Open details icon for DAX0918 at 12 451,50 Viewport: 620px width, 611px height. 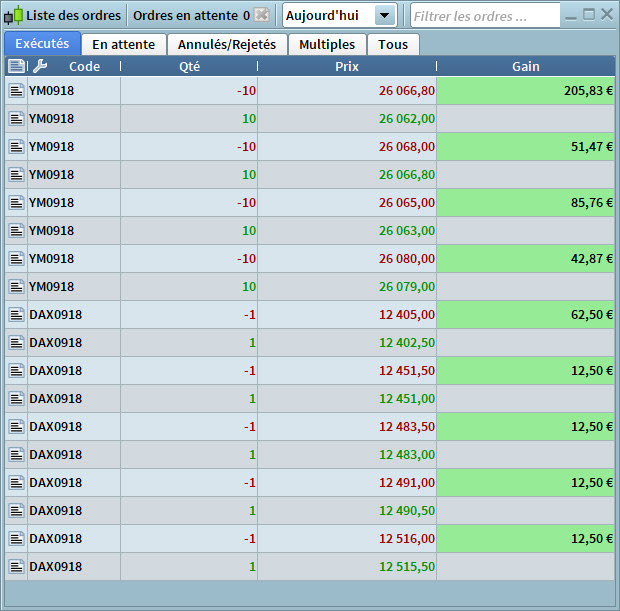tap(16, 371)
